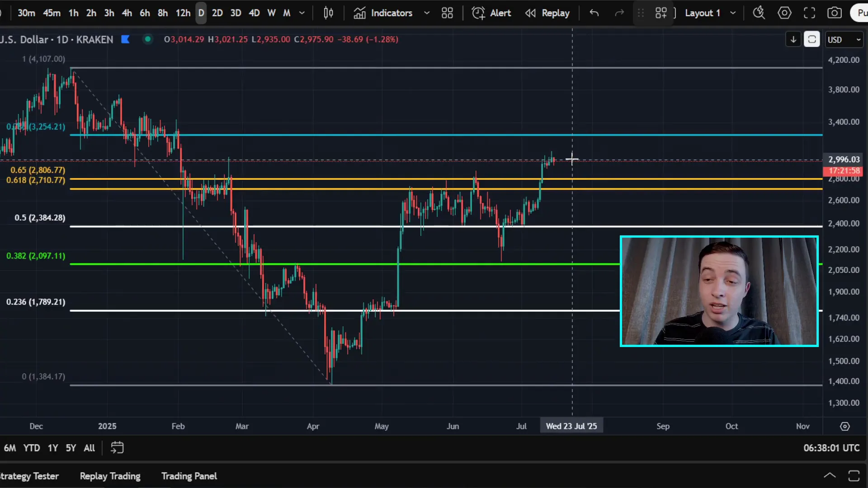Open the Trading Panel tab
The image size is (868, 488).
pos(189,476)
